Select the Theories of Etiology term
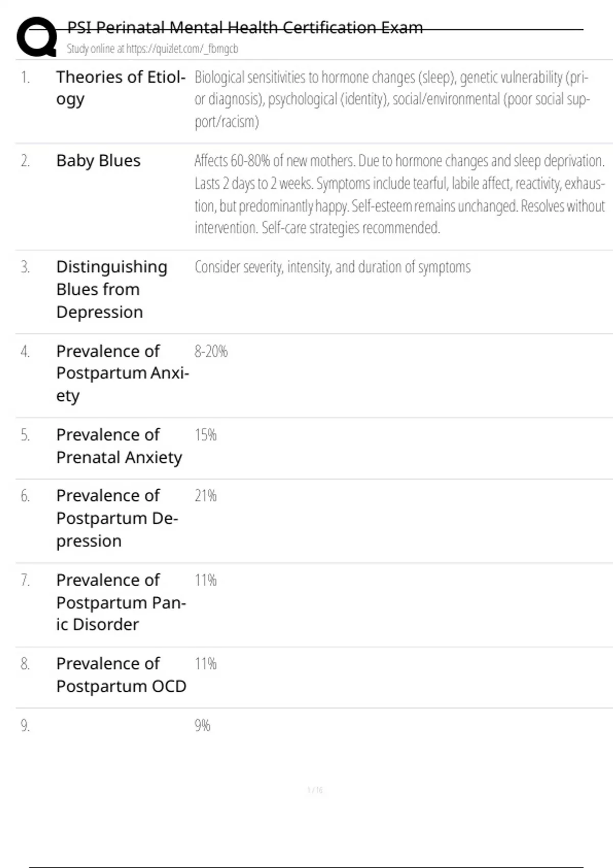The width and height of the screenshot is (613, 868). pyautogui.click(x=121, y=88)
